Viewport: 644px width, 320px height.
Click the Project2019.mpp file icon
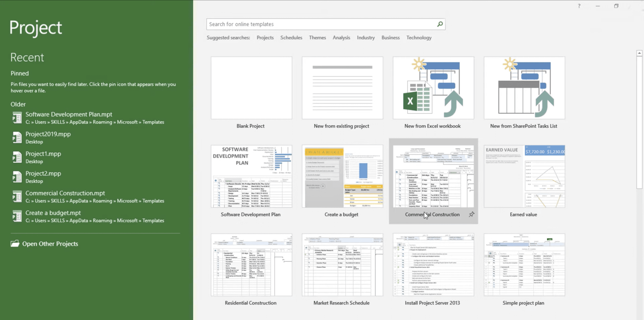point(17,137)
